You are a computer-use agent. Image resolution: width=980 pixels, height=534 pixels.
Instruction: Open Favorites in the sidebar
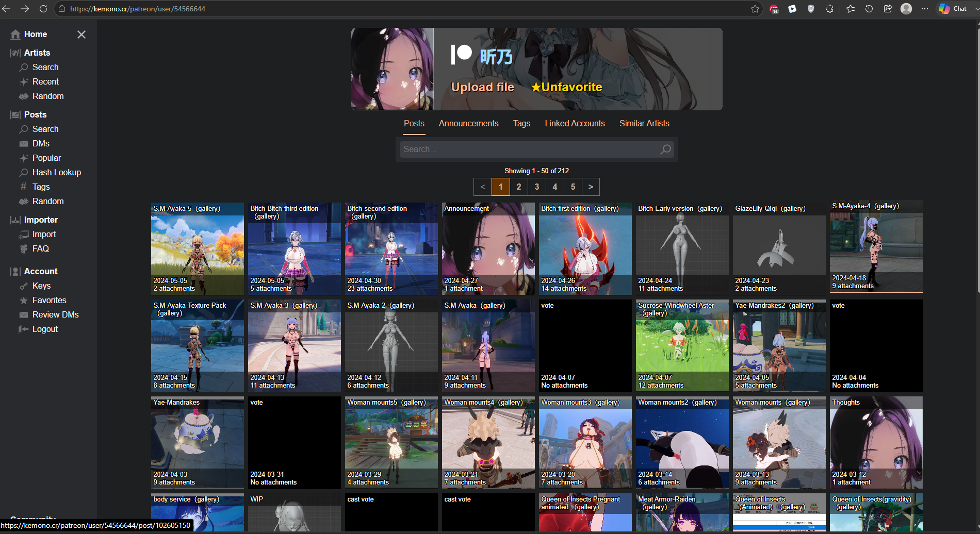49,300
